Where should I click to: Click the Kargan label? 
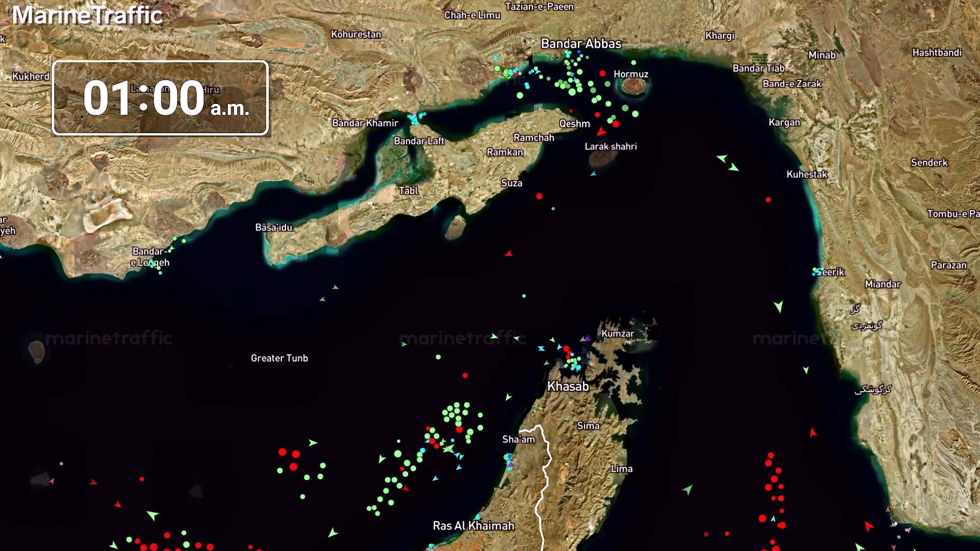point(785,122)
